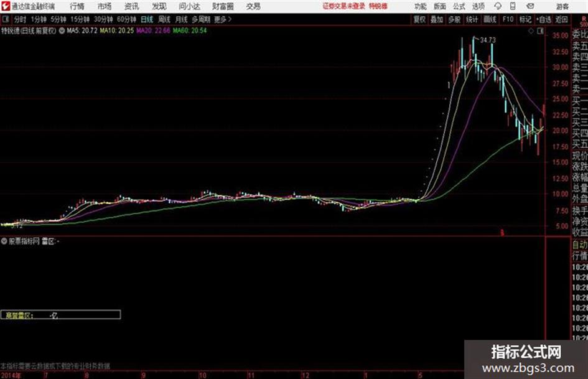The height and width of the screenshot is (379, 588).
Task: Click the Tongdaxin red logo icon
Action: 6,6
